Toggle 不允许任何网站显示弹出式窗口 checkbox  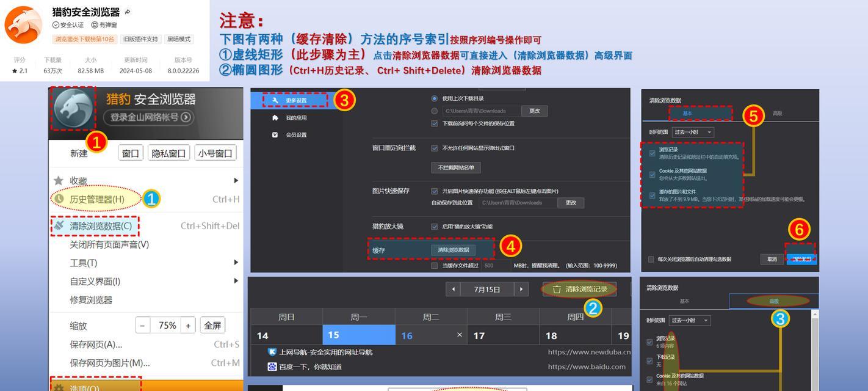pyautogui.click(x=435, y=148)
